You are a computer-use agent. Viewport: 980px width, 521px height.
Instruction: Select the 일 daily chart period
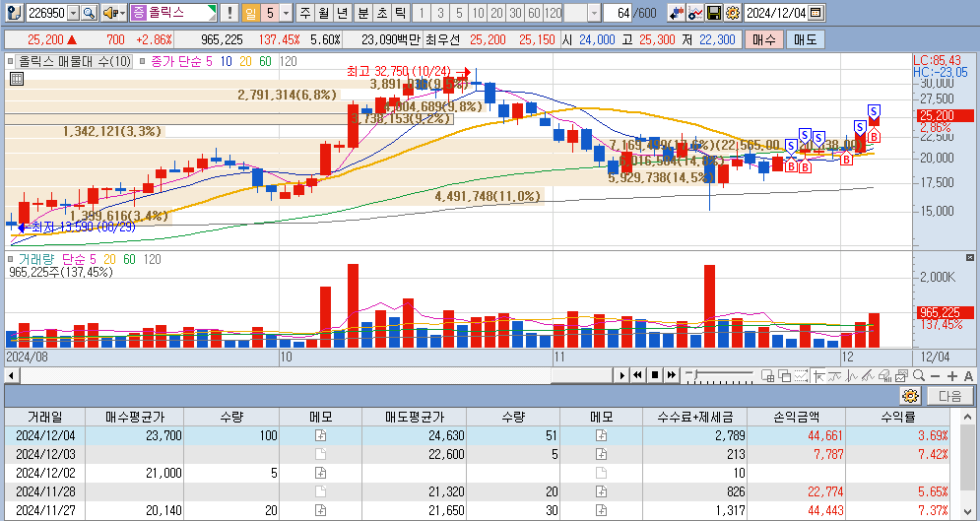click(x=250, y=13)
